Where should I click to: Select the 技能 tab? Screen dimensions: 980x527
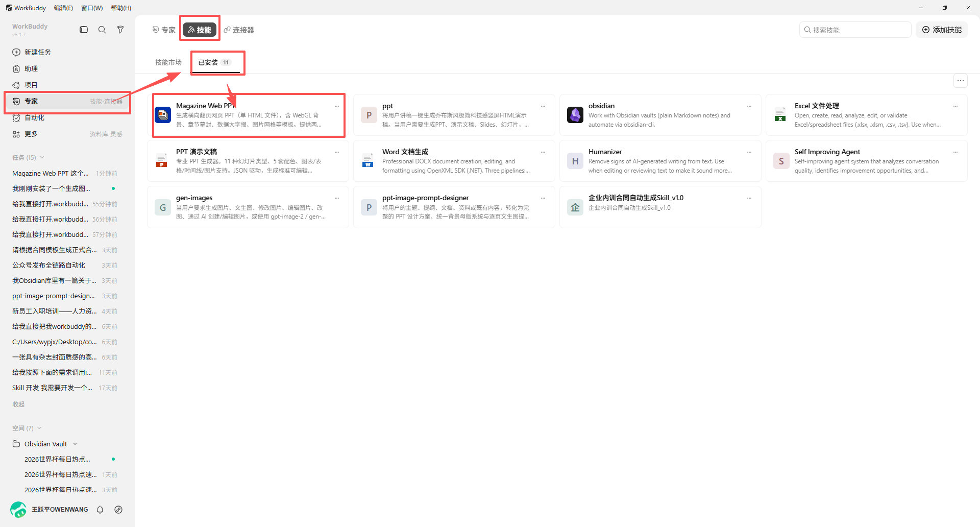[x=200, y=30]
